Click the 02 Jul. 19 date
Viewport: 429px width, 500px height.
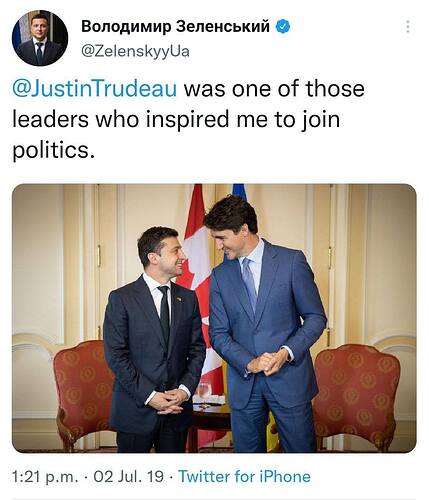pos(129,476)
